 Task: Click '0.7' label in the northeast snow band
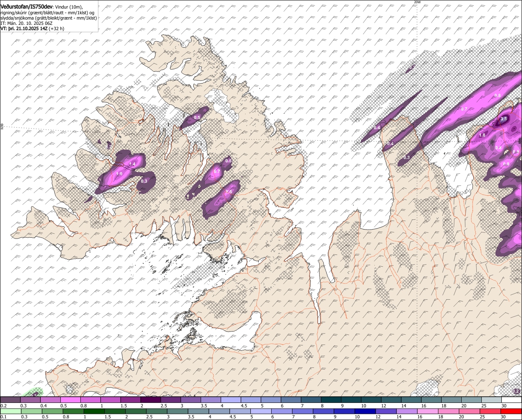[464, 109]
